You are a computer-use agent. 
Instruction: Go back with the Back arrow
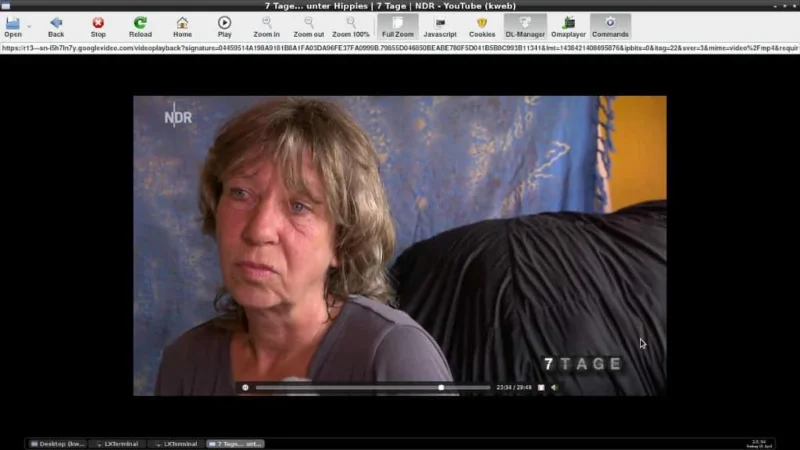pyautogui.click(x=56, y=27)
